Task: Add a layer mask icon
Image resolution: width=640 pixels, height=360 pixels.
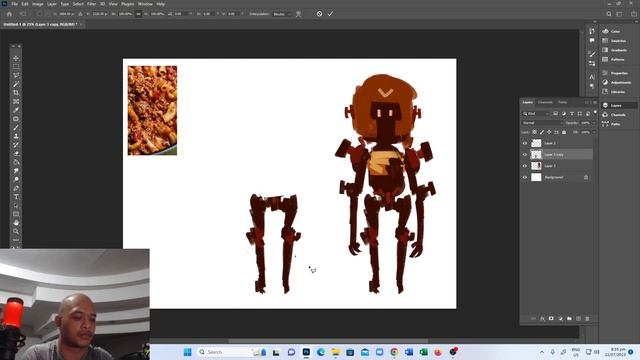Action: click(x=551, y=318)
